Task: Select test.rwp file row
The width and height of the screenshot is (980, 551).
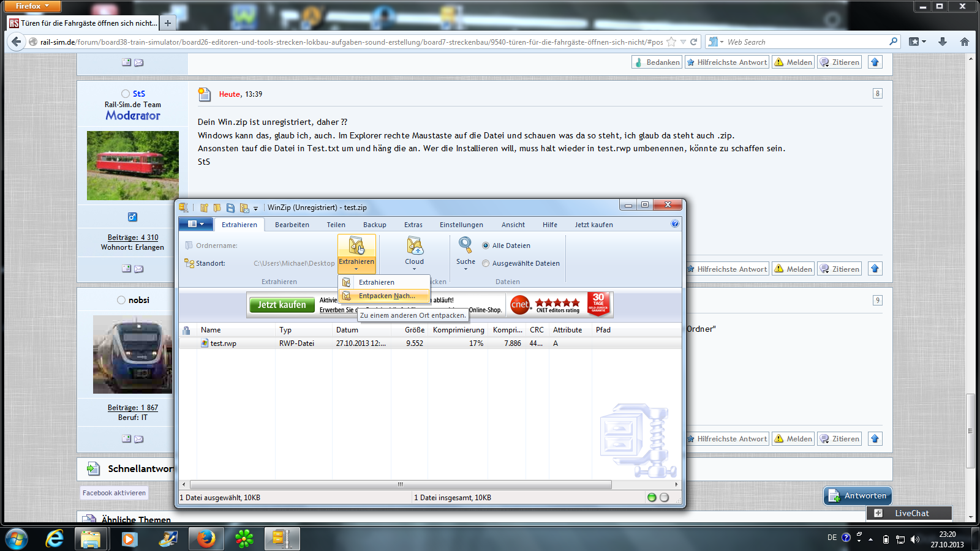Action: [x=430, y=343]
